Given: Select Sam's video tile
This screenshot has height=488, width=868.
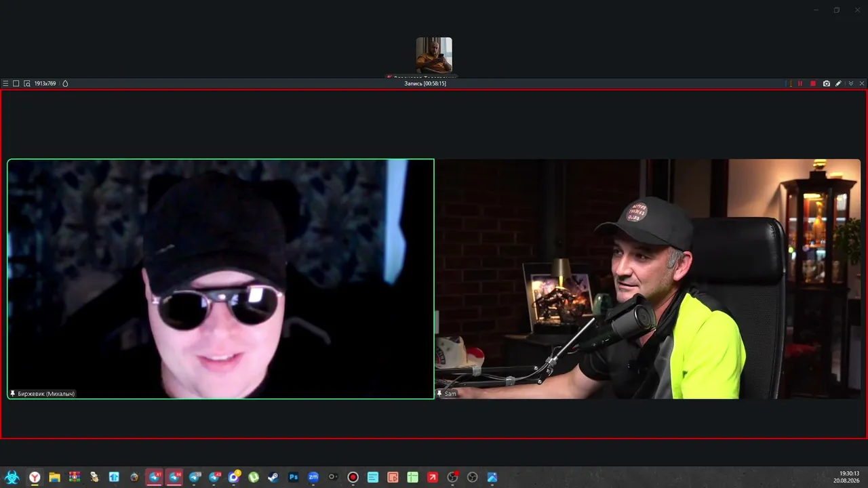Looking at the screenshot, I should 648,279.
